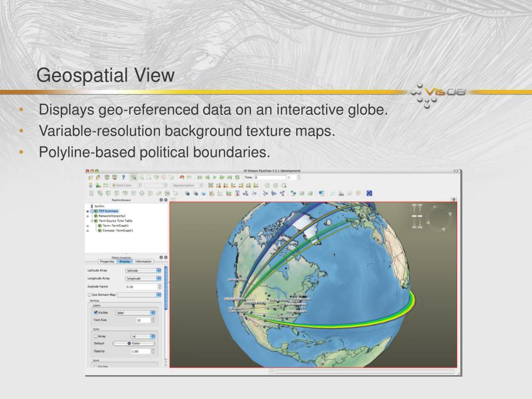This screenshot has width=532, height=399.
Task: Open the Longitude Array dropdown
Action: [x=143, y=278]
